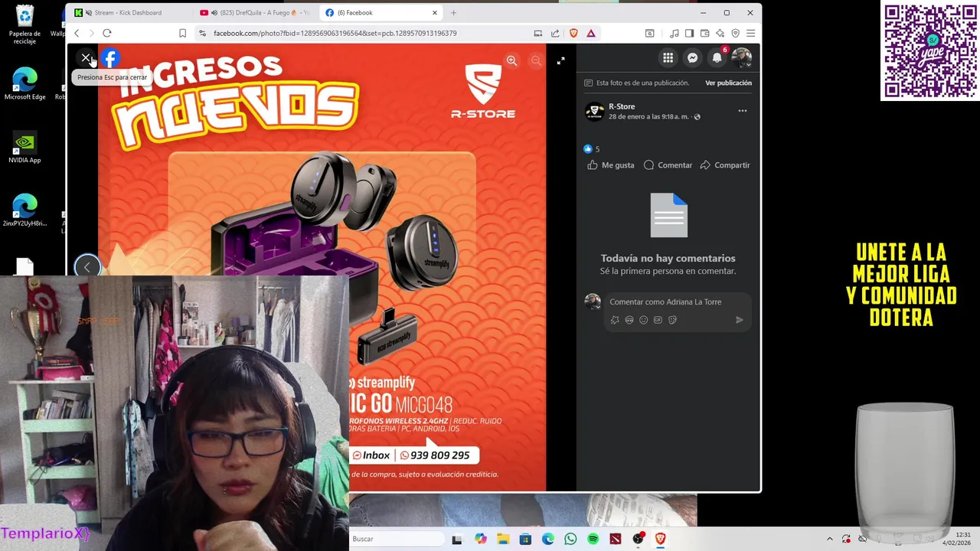This screenshot has width=980, height=551.
Task: Open Brave playlist music icon
Action: click(674, 33)
